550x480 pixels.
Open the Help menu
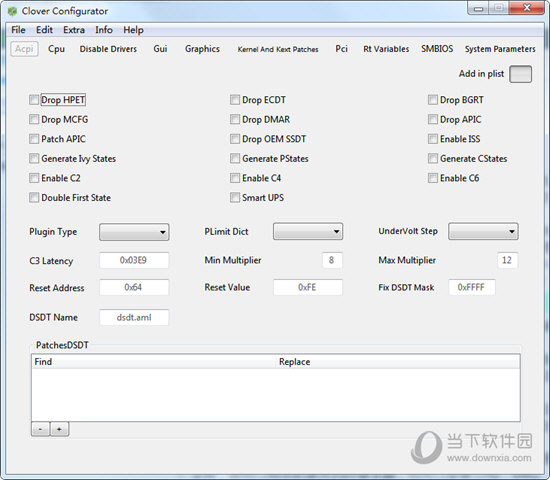coord(133,30)
